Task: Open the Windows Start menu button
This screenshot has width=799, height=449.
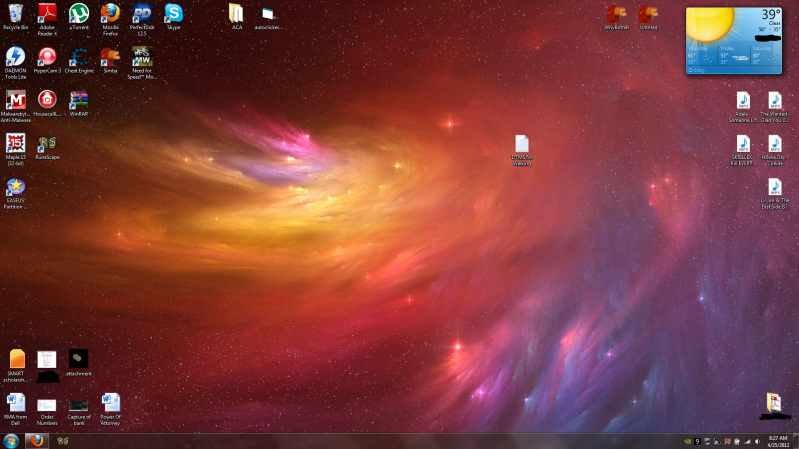Action: (x=11, y=440)
